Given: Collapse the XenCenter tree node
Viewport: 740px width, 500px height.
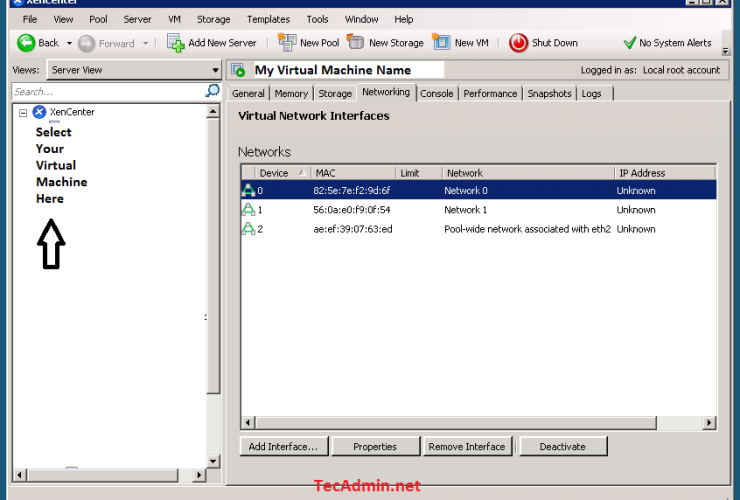Looking at the screenshot, I should pos(23,113).
